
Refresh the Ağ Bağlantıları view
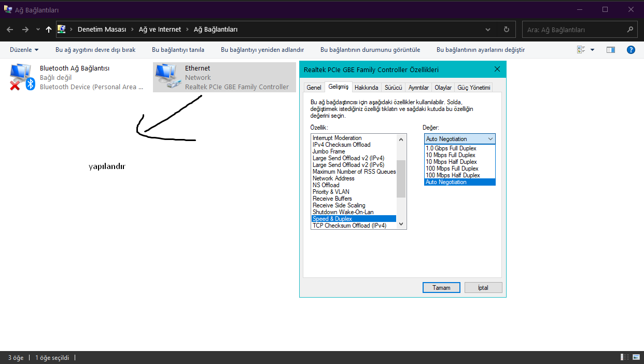coord(507,30)
